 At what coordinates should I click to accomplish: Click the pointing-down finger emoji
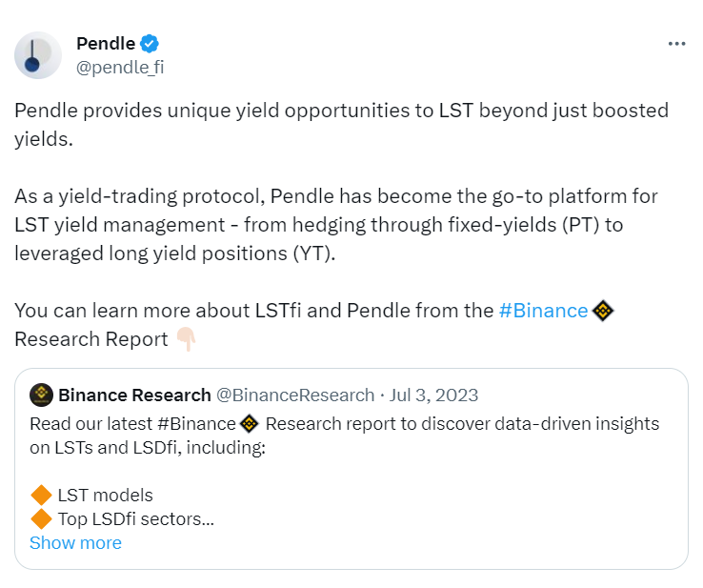click(x=186, y=339)
